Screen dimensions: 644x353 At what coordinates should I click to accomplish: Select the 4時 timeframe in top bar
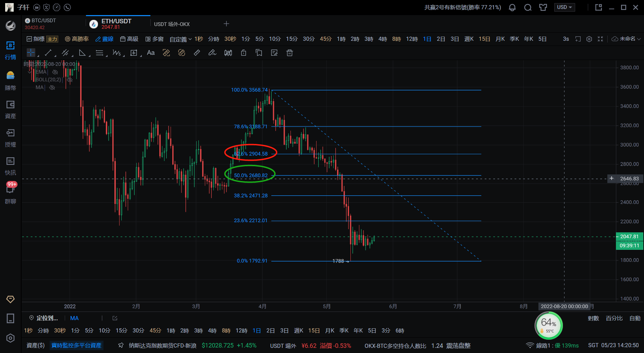coord(383,39)
